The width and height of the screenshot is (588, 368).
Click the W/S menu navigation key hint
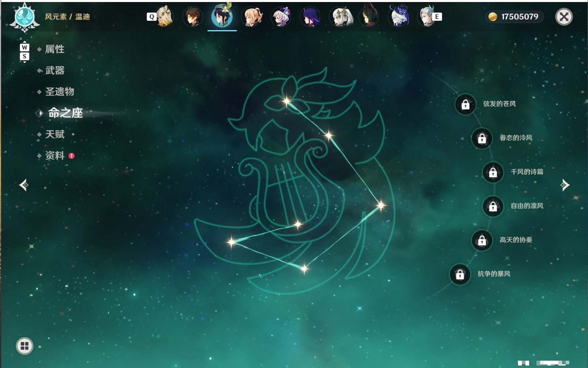click(x=24, y=52)
